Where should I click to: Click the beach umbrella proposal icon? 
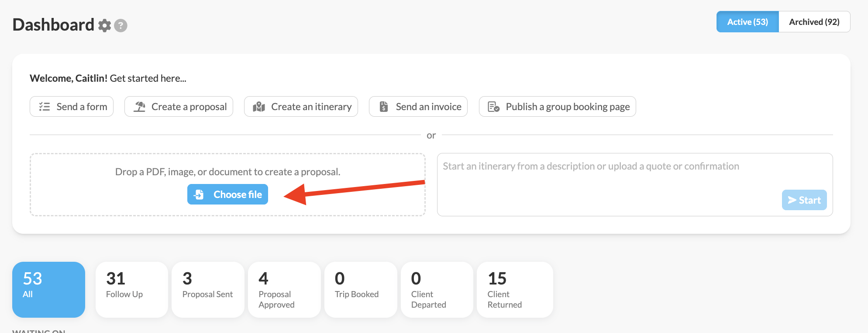tap(140, 107)
